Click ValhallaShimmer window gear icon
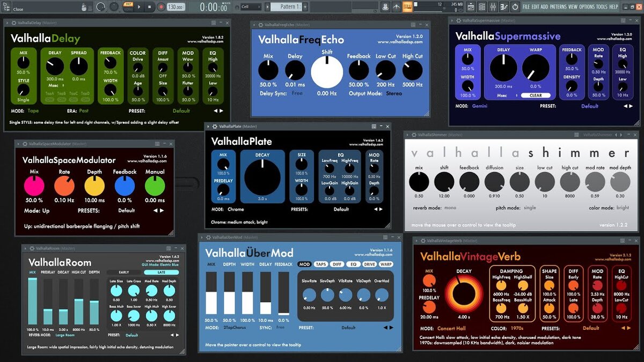The image size is (644, 362). tap(414, 135)
